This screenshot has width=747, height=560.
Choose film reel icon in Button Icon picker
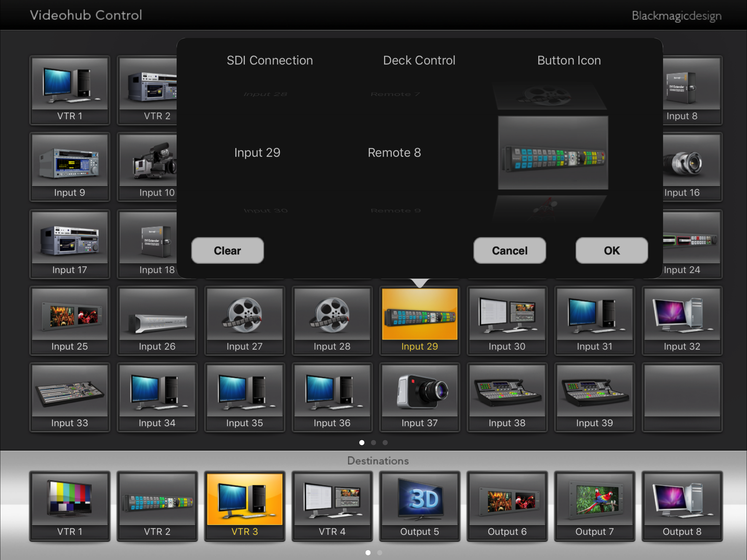[549, 96]
